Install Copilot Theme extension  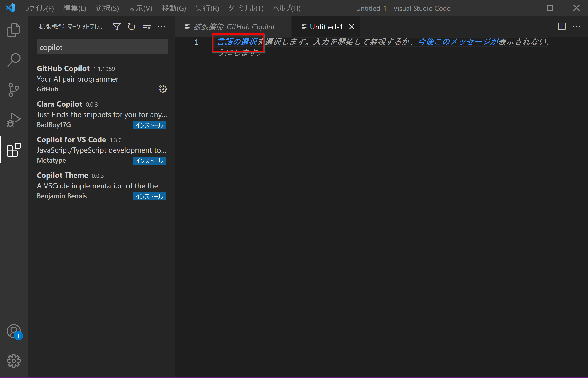coord(149,196)
